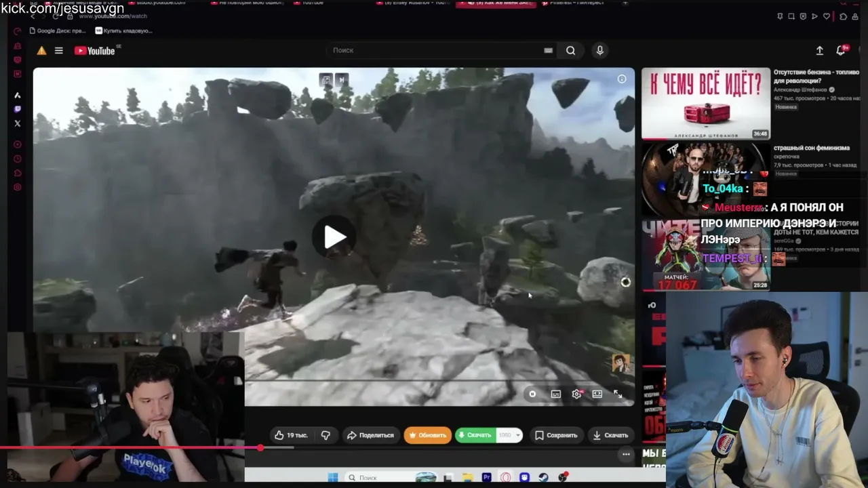
Task: Switch to the studio.youtube.com tab
Action: [x=157, y=3]
